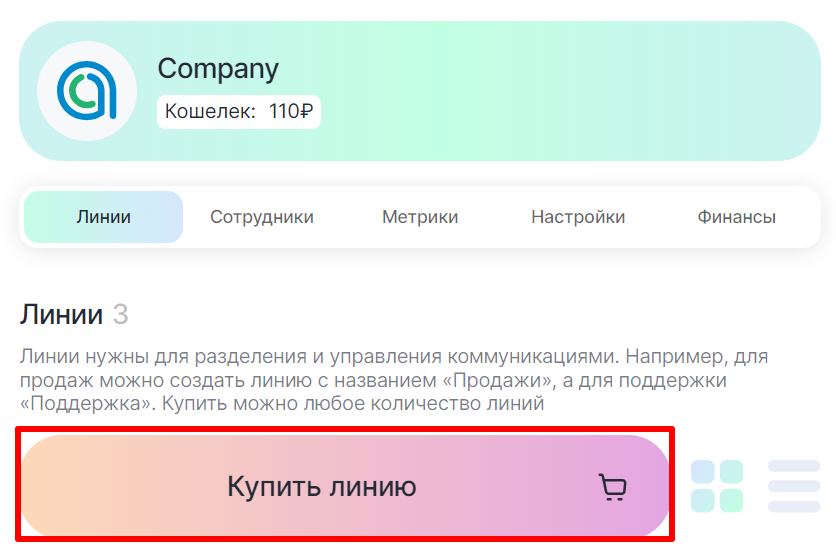Click the shopping cart icon
The image size is (836, 555).
(x=612, y=487)
